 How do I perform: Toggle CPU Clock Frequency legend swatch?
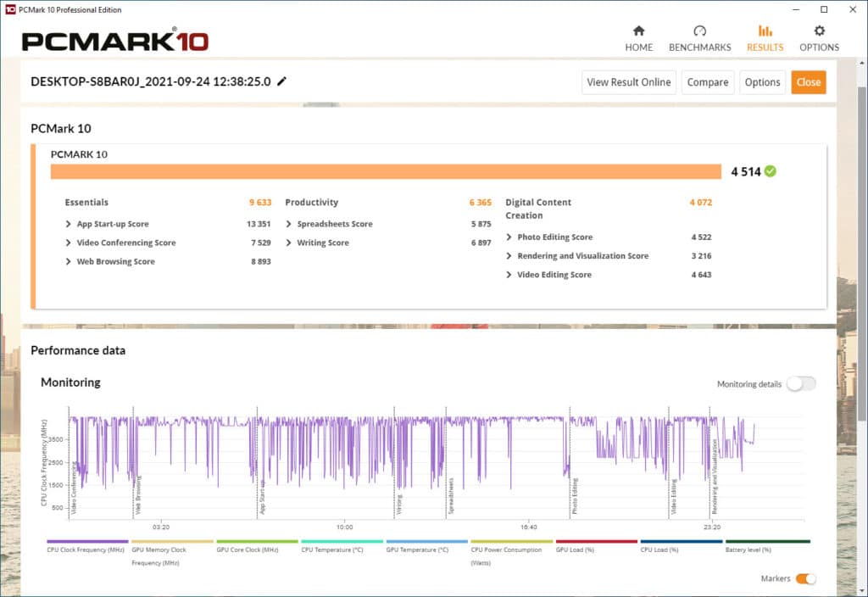click(x=87, y=541)
